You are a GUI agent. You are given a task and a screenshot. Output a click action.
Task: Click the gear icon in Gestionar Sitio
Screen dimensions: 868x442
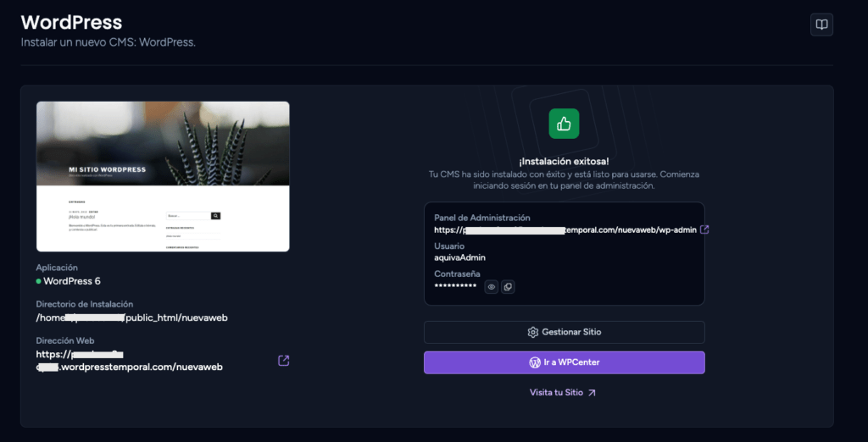(x=532, y=333)
